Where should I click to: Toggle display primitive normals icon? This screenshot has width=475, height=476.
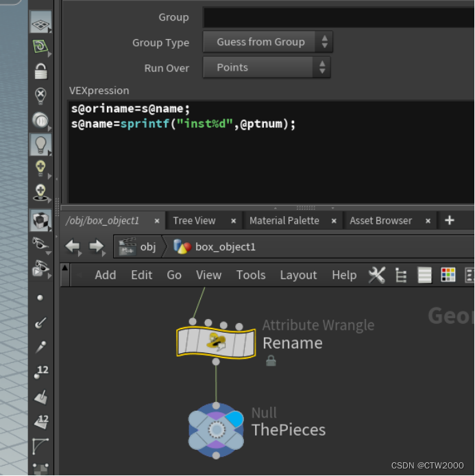(x=40, y=397)
